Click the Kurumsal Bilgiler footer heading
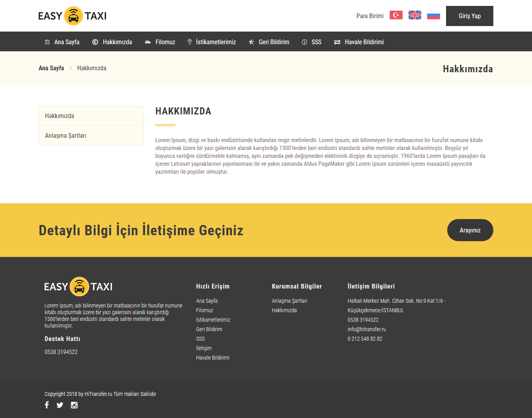This screenshot has height=418, width=532. point(297,286)
